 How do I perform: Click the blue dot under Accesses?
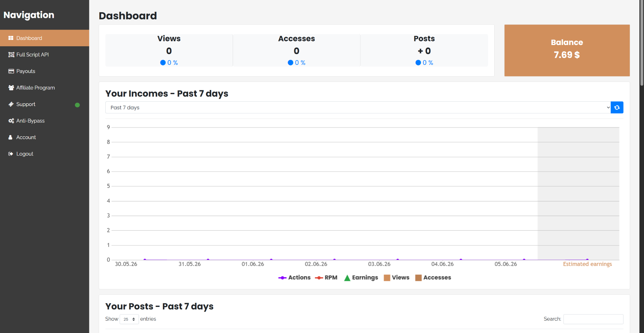pyautogui.click(x=291, y=63)
